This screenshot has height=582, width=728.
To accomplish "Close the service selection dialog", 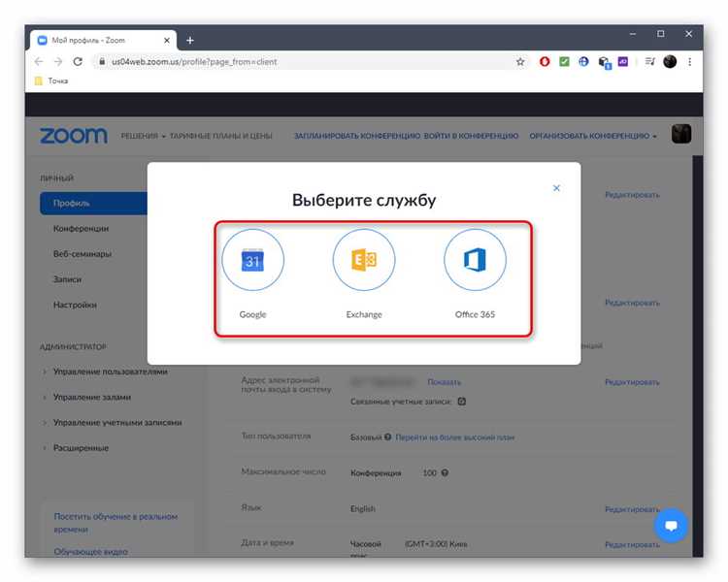I will coord(556,188).
